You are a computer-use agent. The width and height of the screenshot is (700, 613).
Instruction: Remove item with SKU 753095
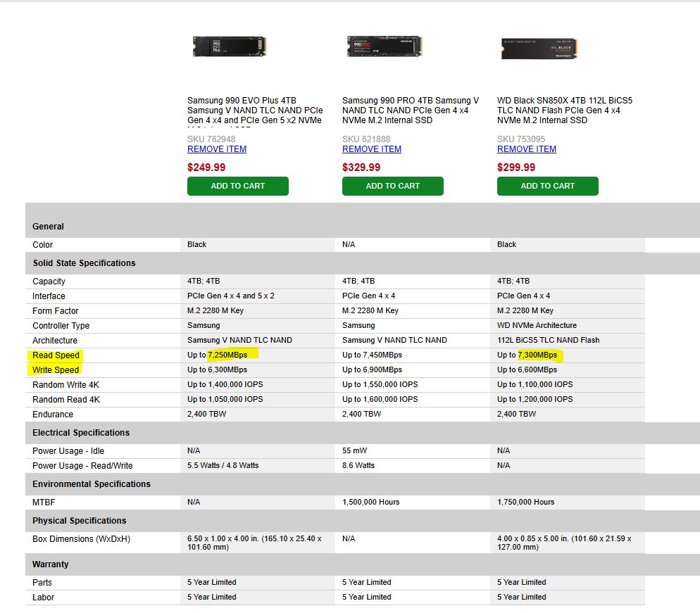point(526,149)
